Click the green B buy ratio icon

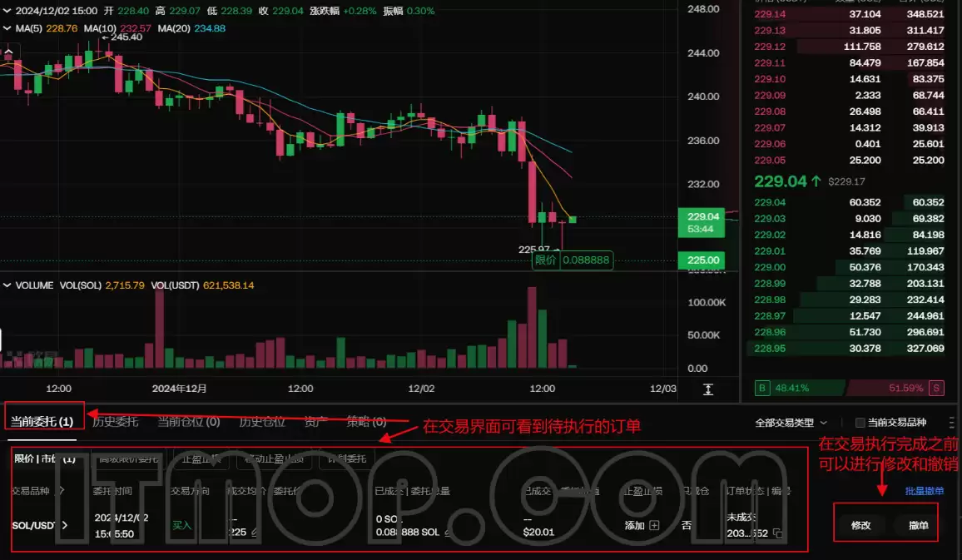point(761,388)
